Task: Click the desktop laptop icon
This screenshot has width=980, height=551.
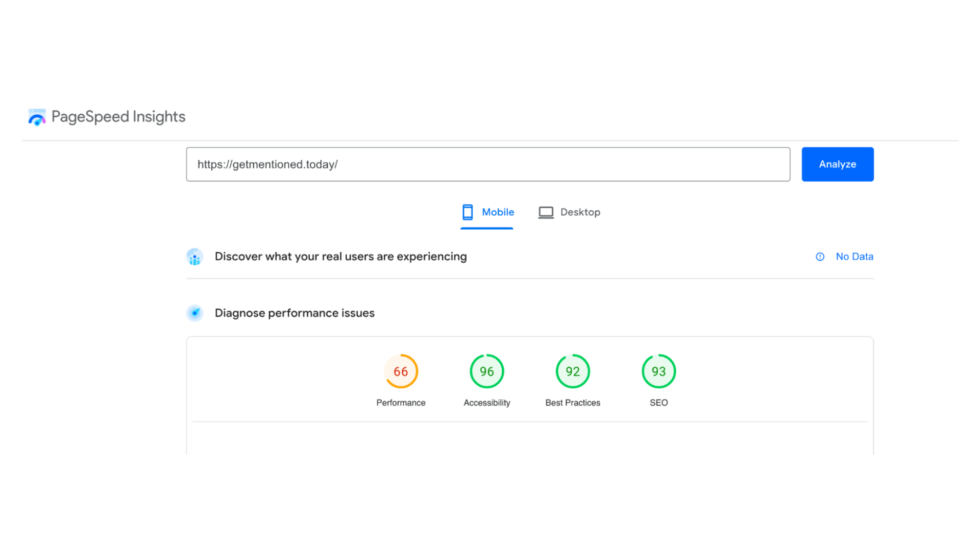Action: 546,212
